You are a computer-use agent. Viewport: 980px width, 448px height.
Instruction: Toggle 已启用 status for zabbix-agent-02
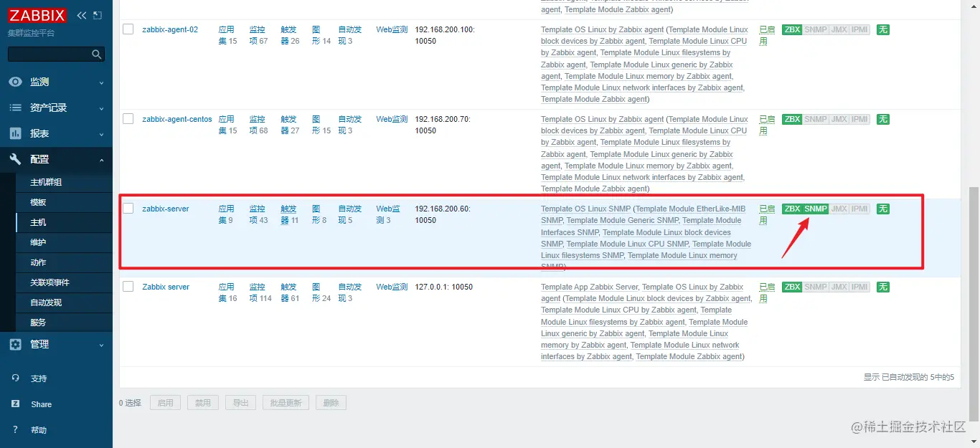(767, 35)
